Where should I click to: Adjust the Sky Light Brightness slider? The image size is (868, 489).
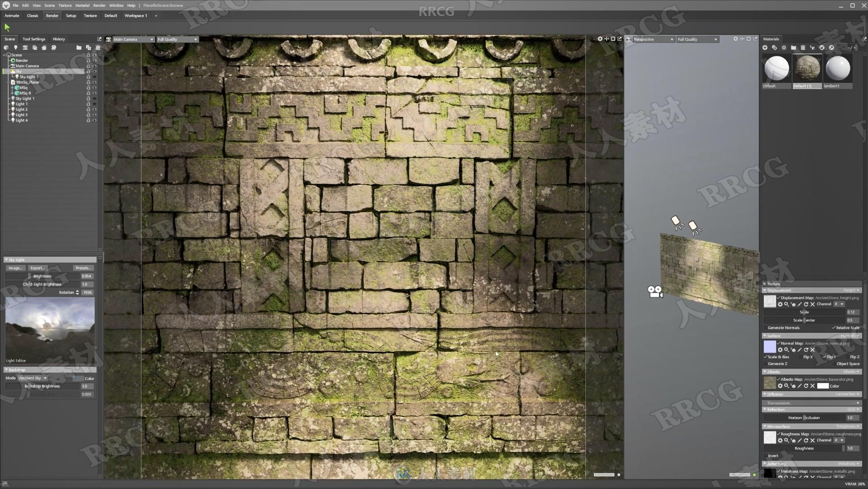[x=42, y=276]
